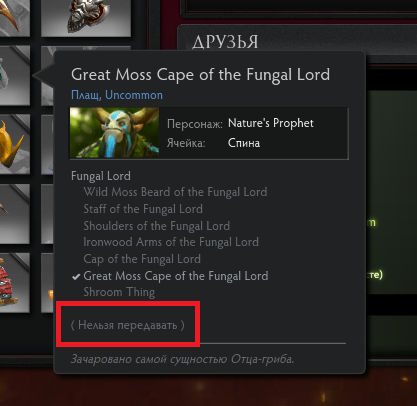Screen dimensions: 417x406
Task: Click the Спина slot value
Action: (x=244, y=143)
